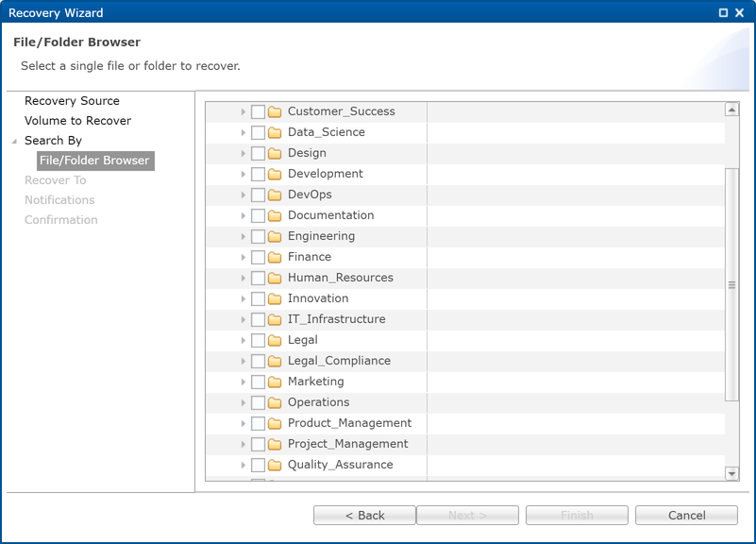This screenshot has height=544, width=756.
Task: Tick the Finance folder checkbox
Action: (258, 257)
